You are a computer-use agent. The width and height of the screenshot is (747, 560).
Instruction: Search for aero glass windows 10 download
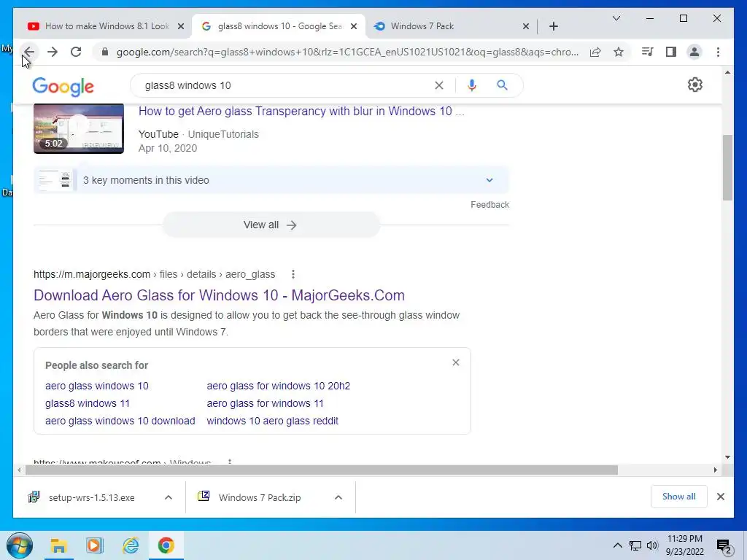120,421
